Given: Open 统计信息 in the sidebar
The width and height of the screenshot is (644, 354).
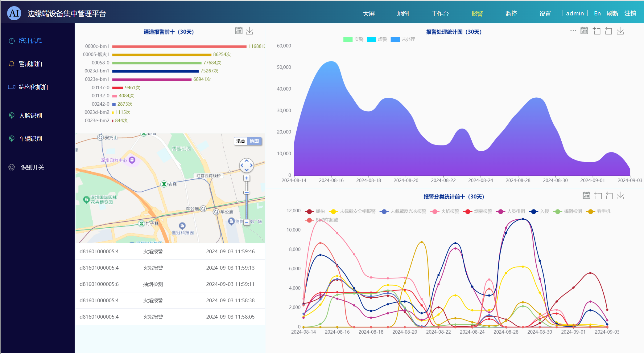Looking at the screenshot, I should click(x=30, y=41).
